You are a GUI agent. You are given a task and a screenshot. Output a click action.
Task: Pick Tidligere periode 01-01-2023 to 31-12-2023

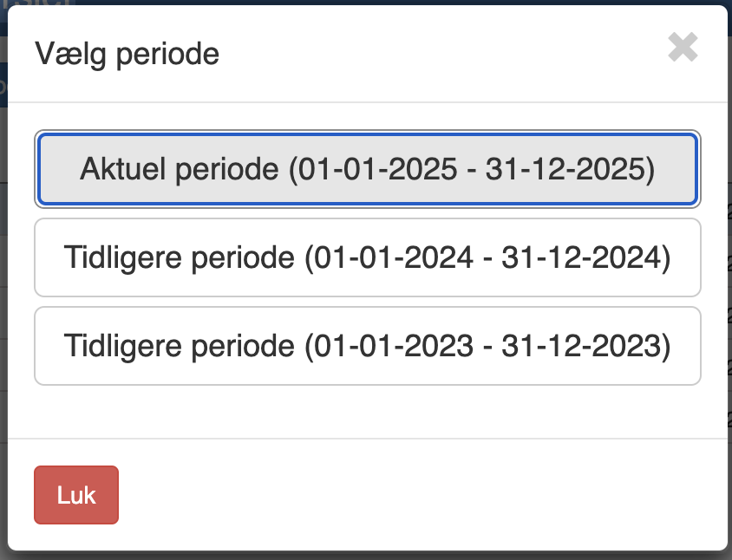367,346
